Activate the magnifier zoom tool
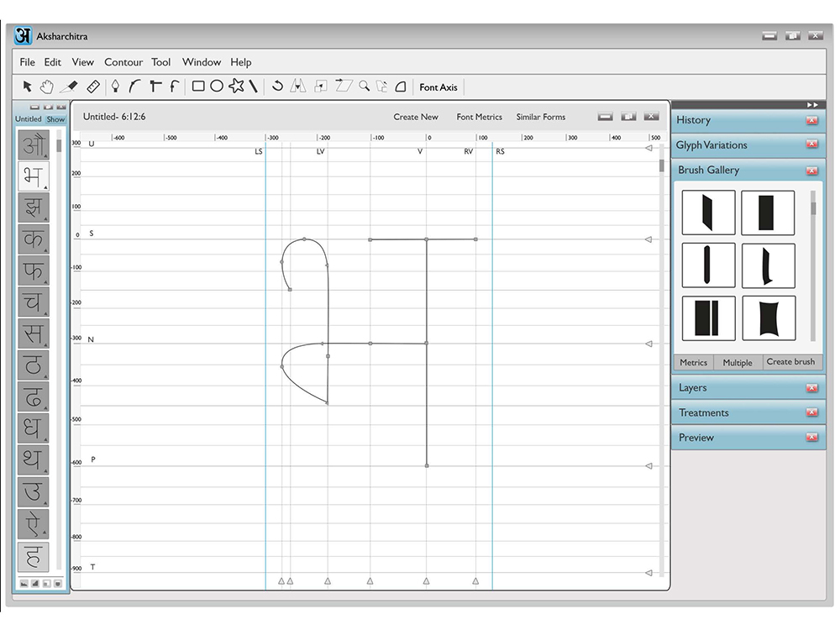The width and height of the screenshot is (840, 630). (365, 86)
